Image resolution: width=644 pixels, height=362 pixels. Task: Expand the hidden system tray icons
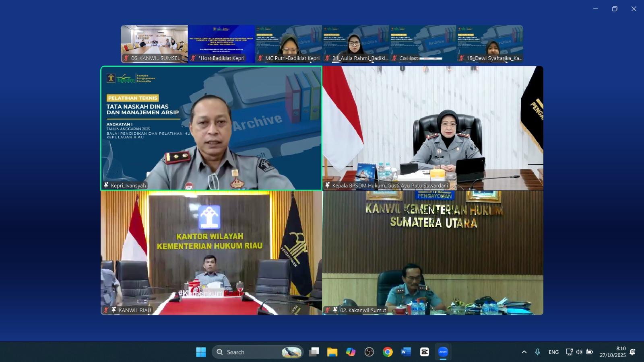tap(524, 352)
